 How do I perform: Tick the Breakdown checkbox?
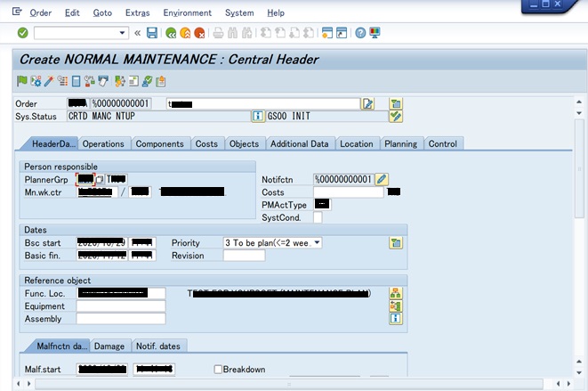coord(218,369)
